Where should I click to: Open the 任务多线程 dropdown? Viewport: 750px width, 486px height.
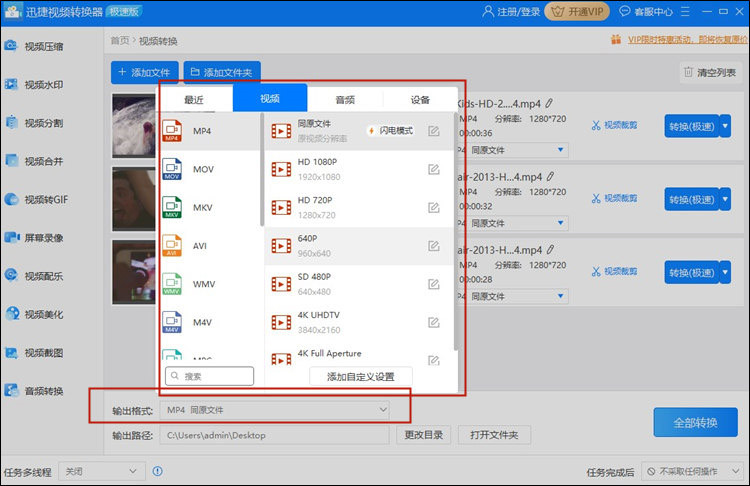point(101,471)
